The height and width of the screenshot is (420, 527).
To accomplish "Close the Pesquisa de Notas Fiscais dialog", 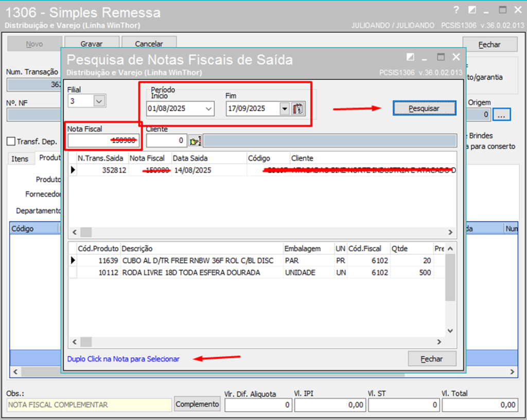I will coord(456,57).
